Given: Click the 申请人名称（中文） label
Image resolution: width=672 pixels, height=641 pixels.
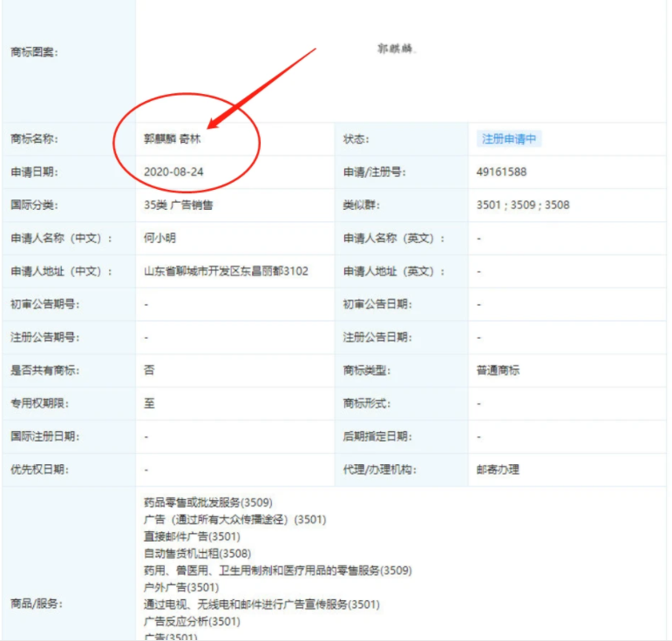Looking at the screenshot, I should 61,238.
